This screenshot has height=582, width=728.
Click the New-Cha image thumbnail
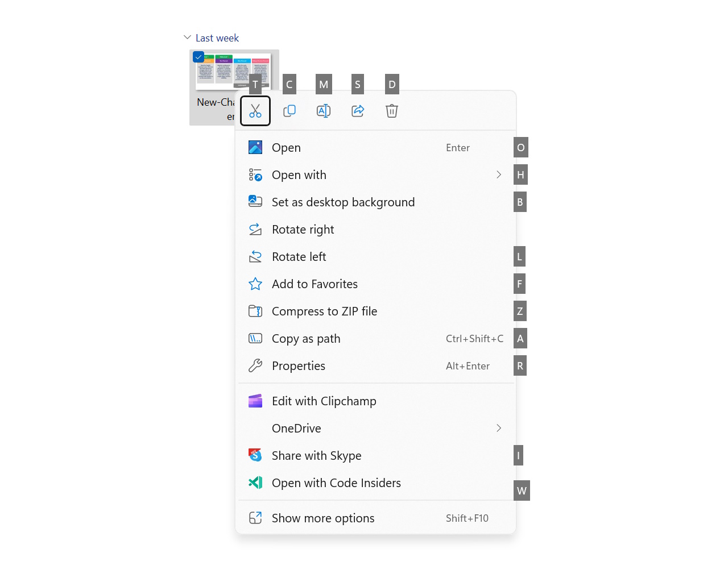point(234,70)
